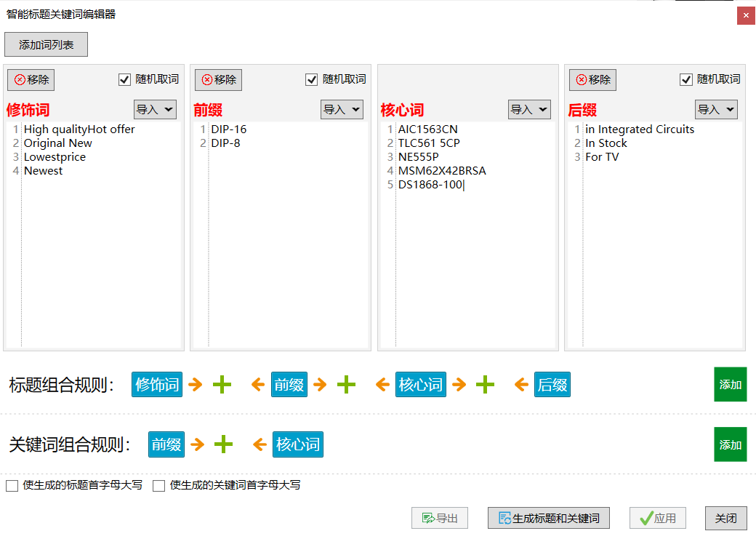Click the green plus in keyword combination rule
The width and height of the screenshot is (756, 539).
(222, 444)
